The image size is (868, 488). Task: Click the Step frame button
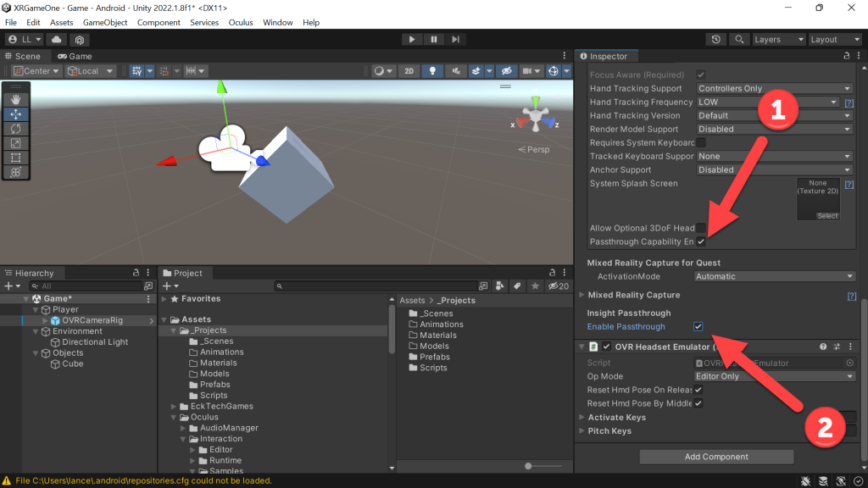click(455, 39)
